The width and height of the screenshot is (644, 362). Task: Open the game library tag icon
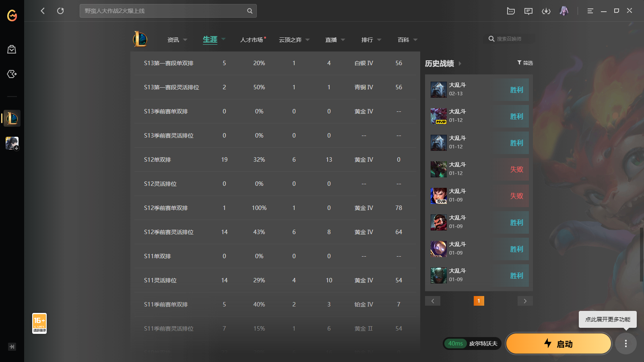click(x=12, y=74)
